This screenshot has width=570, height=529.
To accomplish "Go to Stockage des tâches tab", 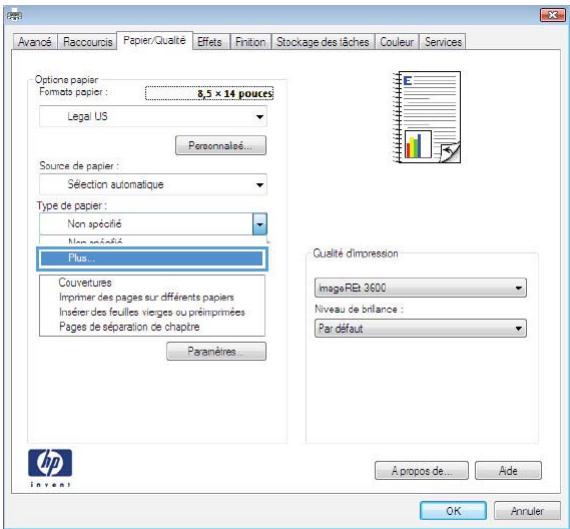I will coord(323,42).
